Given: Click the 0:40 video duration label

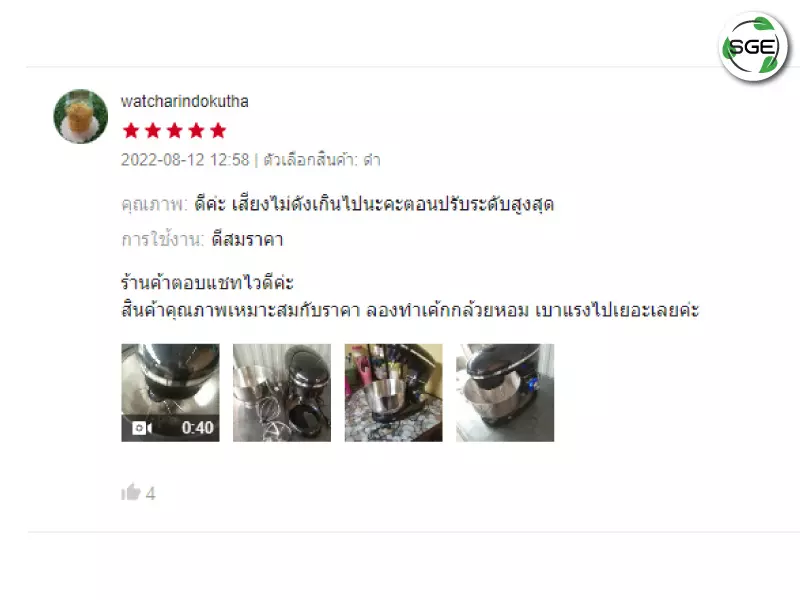Looking at the screenshot, I should (197, 428).
